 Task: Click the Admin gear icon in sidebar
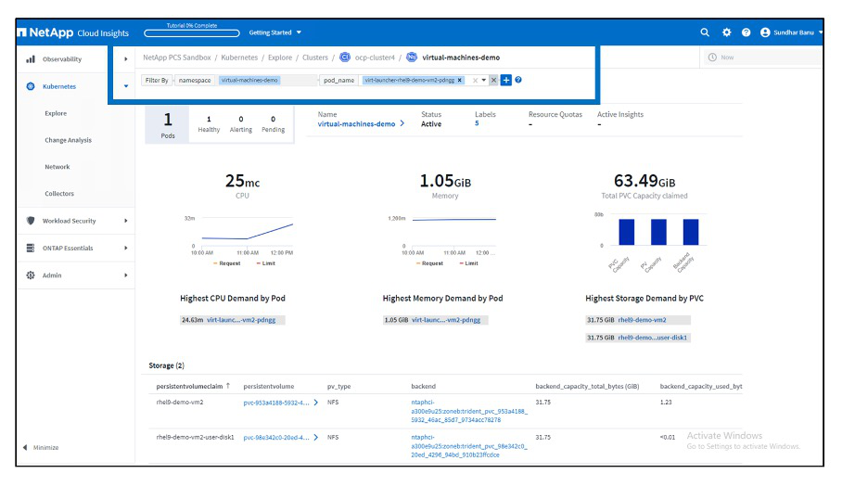[x=31, y=275]
